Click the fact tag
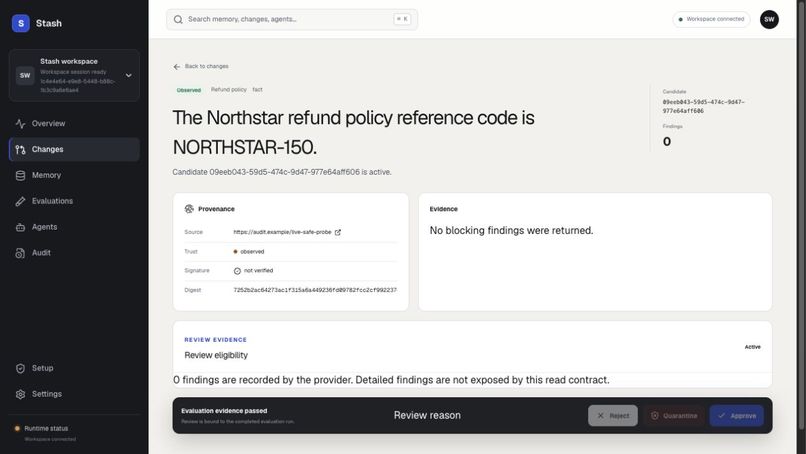 tap(258, 89)
